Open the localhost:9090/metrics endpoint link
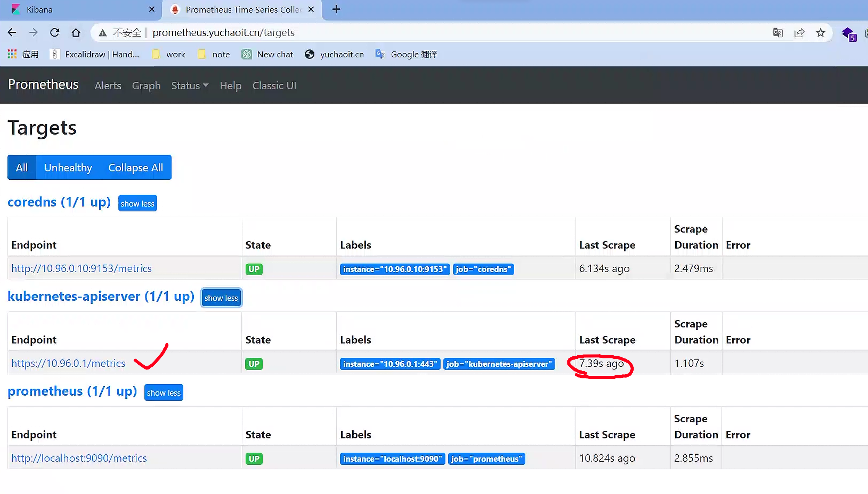The image size is (868, 494). click(79, 458)
